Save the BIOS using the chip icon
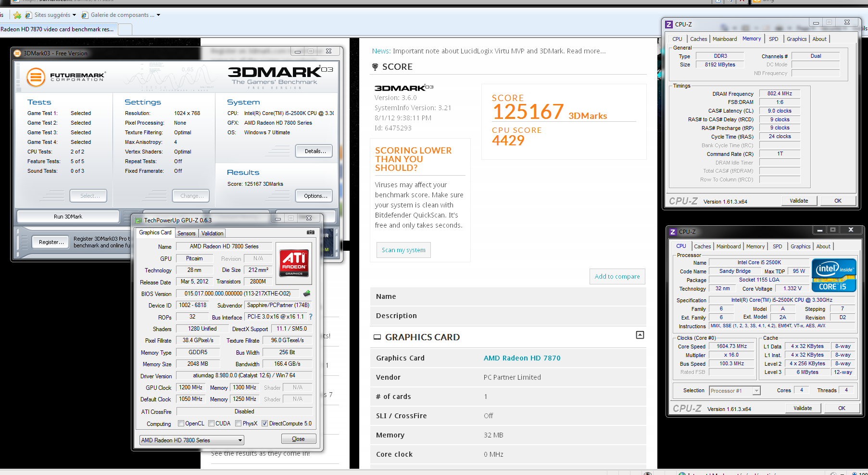 click(x=307, y=293)
